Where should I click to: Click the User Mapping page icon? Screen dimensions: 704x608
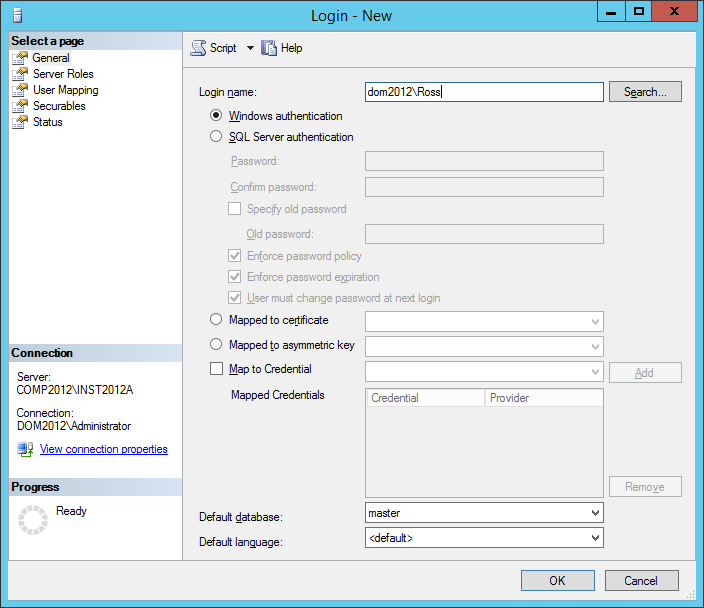(x=20, y=90)
